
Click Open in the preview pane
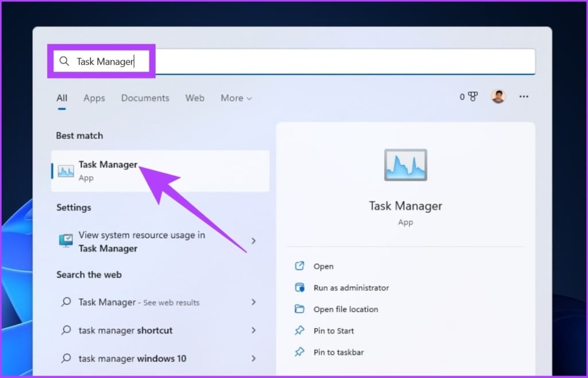pyautogui.click(x=323, y=266)
